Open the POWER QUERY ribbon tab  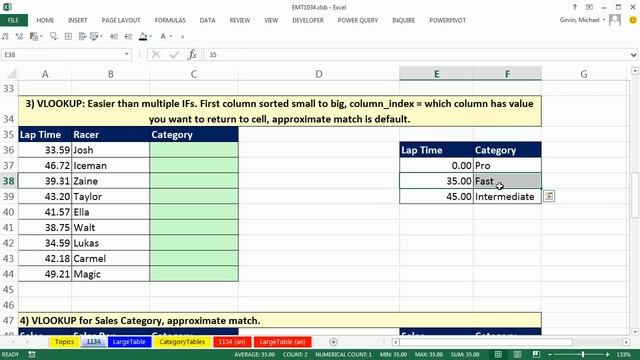[358, 20]
